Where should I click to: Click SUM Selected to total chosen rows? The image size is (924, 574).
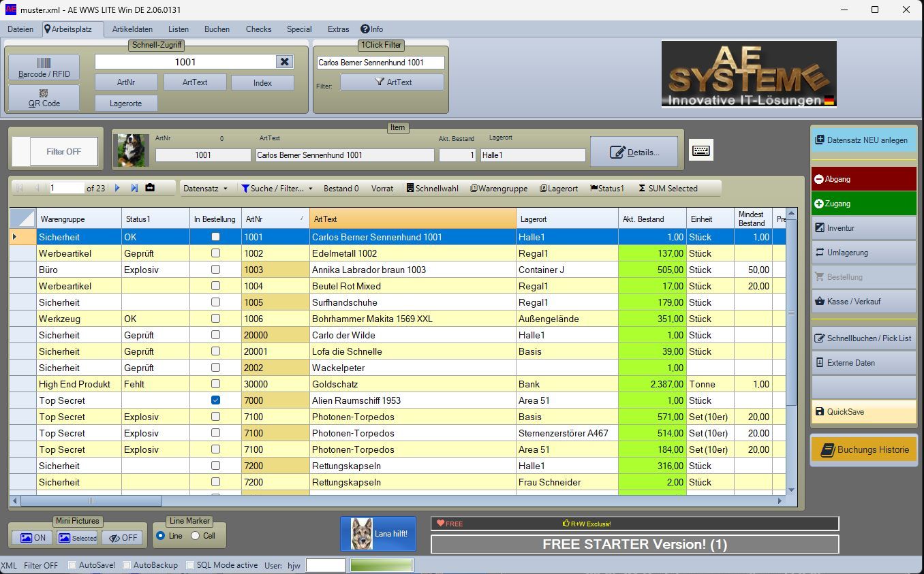coord(670,188)
